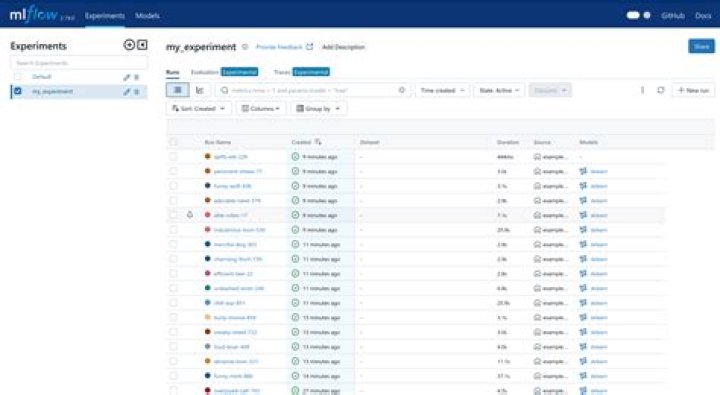The height and width of the screenshot is (395, 720).
Task: Open the Time created dropdown
Action: pyautogui.click(x=442, y=90)
